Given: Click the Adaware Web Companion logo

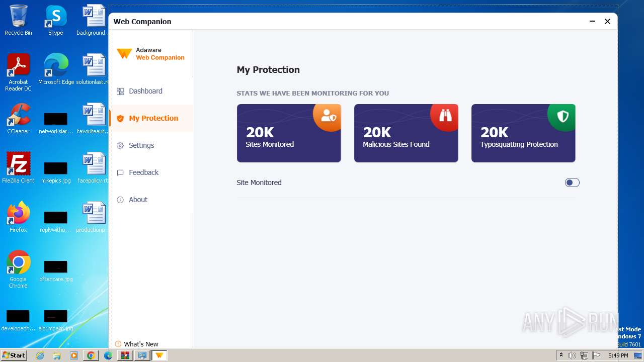Looking at the screenshot, I should [150, 54].
